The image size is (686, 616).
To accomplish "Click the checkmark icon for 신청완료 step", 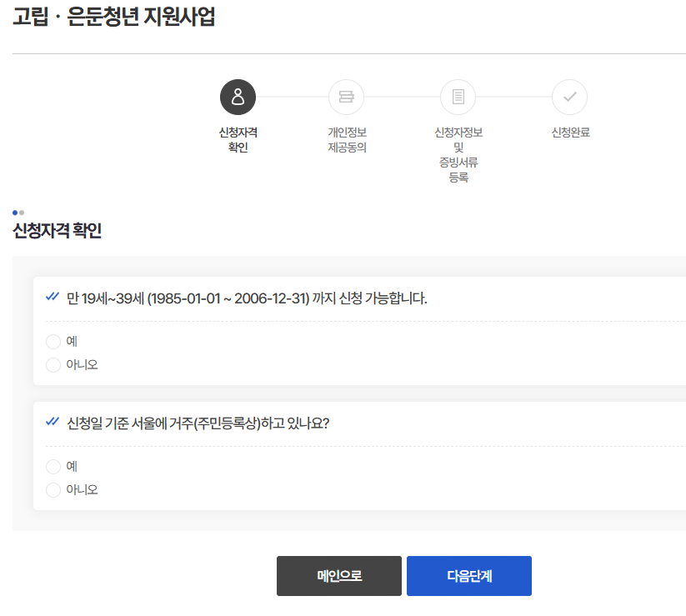I will point(569,98).
